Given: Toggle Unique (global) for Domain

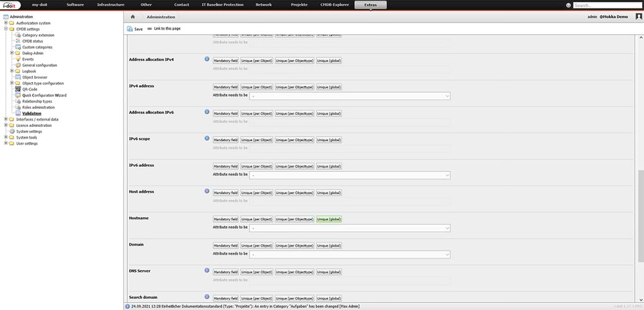Looking at the screenshot, I should (x=329, y=246).
